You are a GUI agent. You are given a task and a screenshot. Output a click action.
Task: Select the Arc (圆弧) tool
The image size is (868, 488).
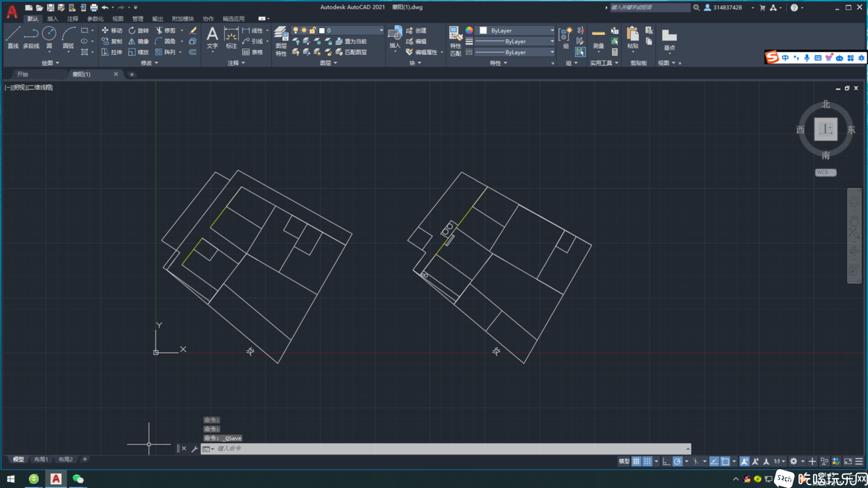(69, 38)
